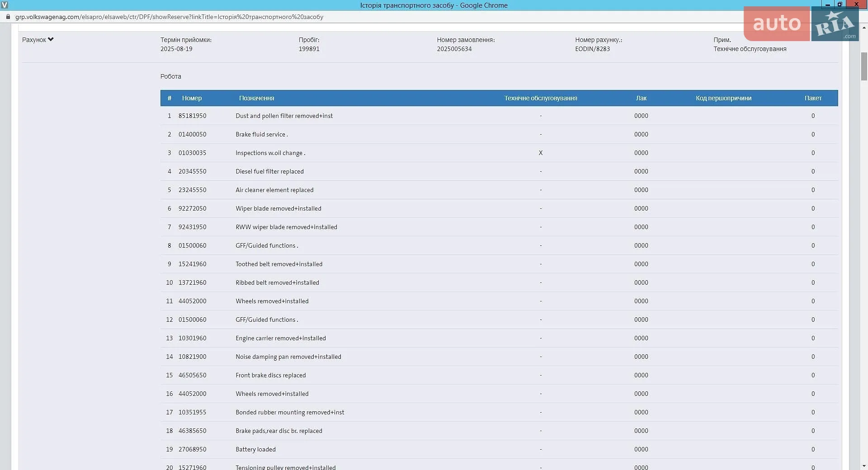The image size is (868, 470).
Task: Click the vertical scrollbar thumb
Action: point(864,66)
